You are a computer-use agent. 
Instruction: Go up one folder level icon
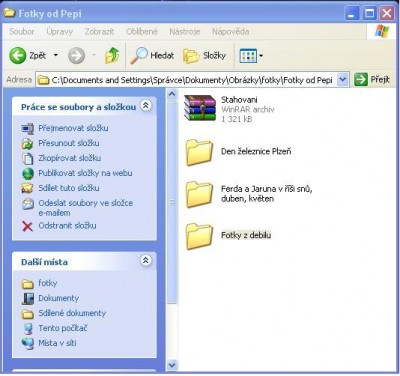point(112,55)
